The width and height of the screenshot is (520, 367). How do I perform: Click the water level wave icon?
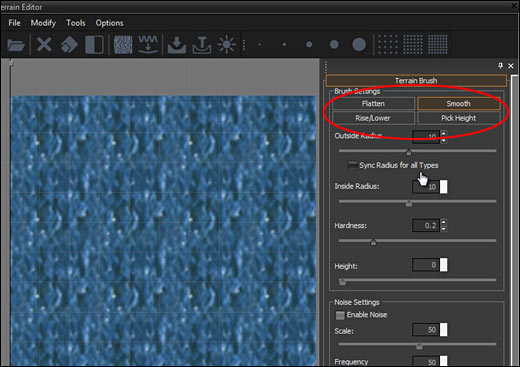pos(148,44)
